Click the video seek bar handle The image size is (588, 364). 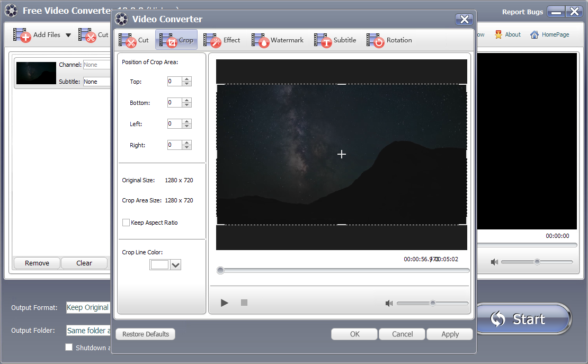point(220,271)
